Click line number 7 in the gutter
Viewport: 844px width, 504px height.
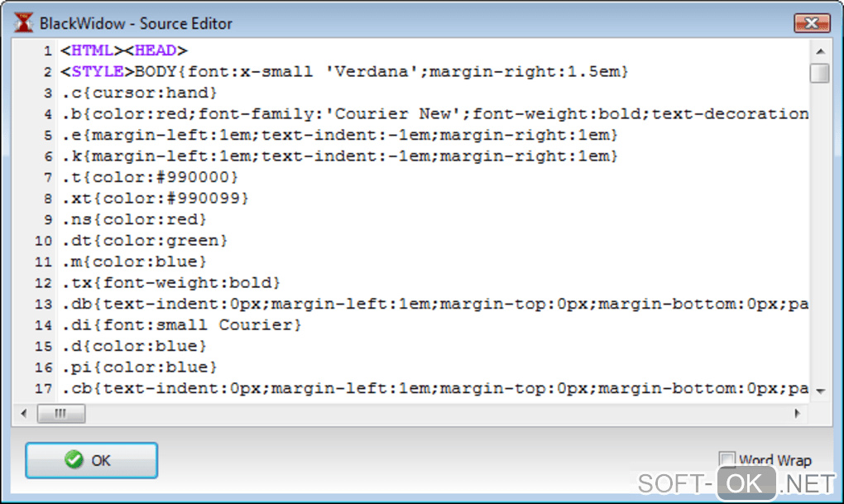tap(48, 177)
